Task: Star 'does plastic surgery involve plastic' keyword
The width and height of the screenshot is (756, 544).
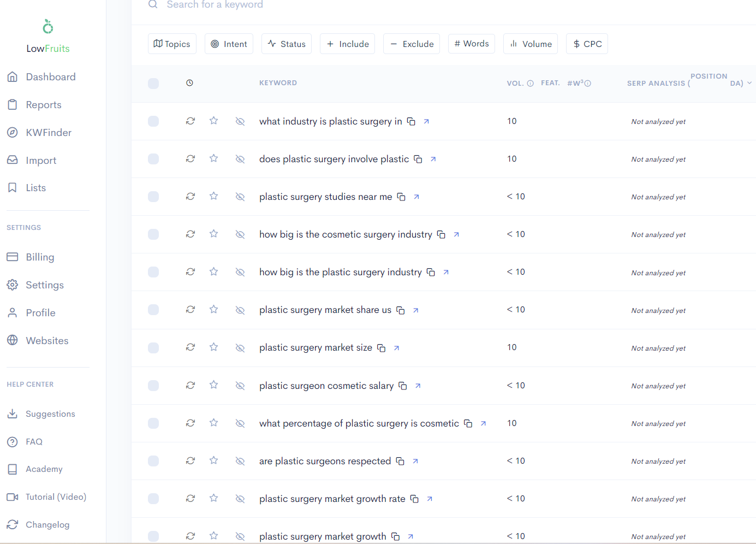Action: pos(214,158)
